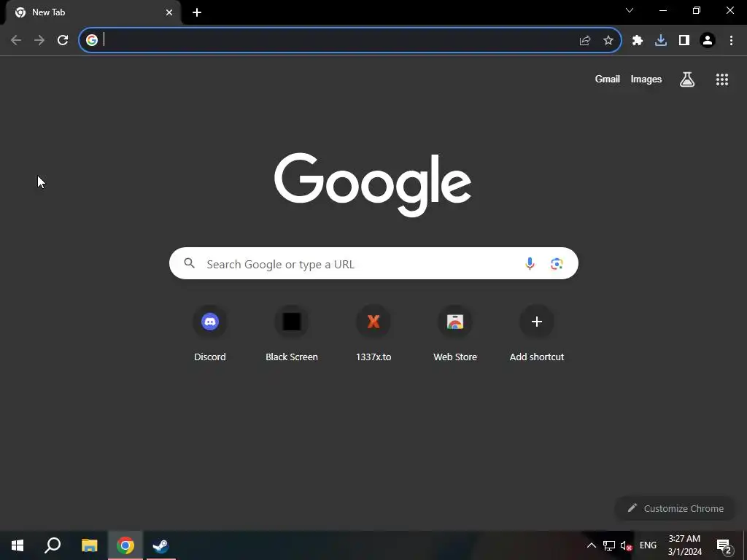Open the network tray icon
This screenshot has width=747, height=560.
[609, 545]
